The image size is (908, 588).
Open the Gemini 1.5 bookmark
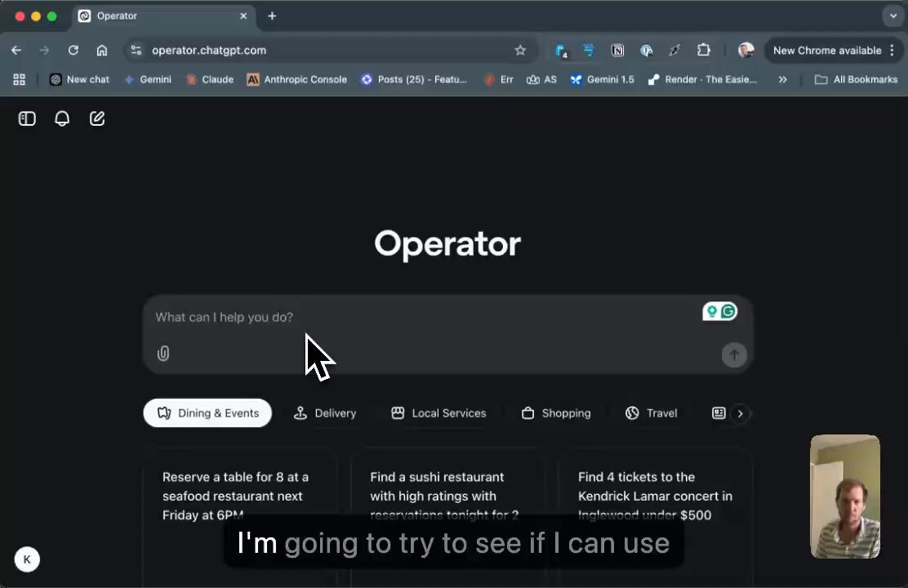pos(603,79)
